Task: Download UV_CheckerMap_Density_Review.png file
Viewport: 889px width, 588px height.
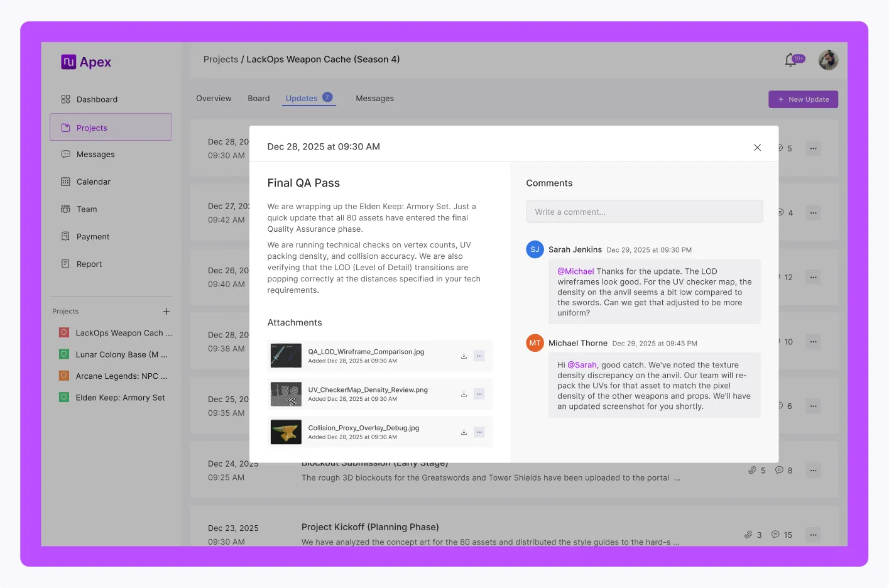Action: 464,395
